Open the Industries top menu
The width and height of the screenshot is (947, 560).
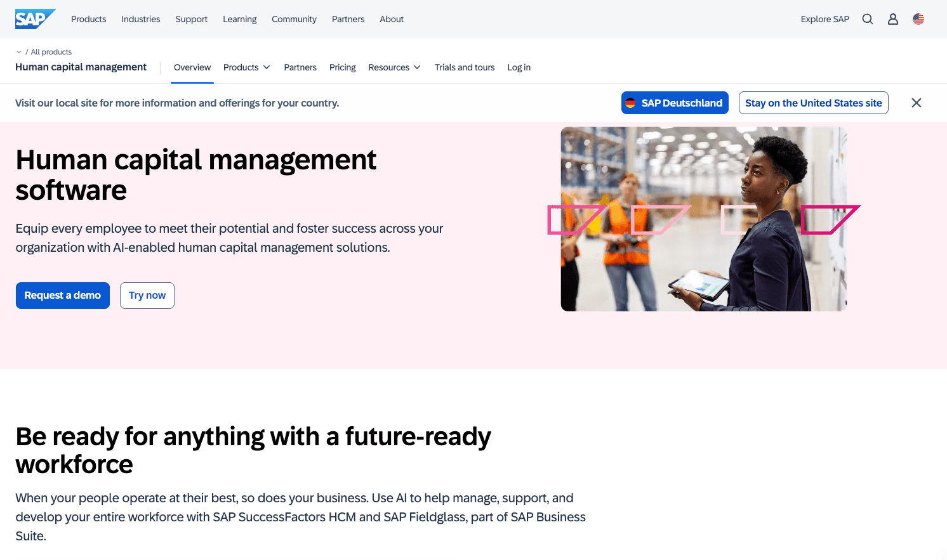(140, 19)
